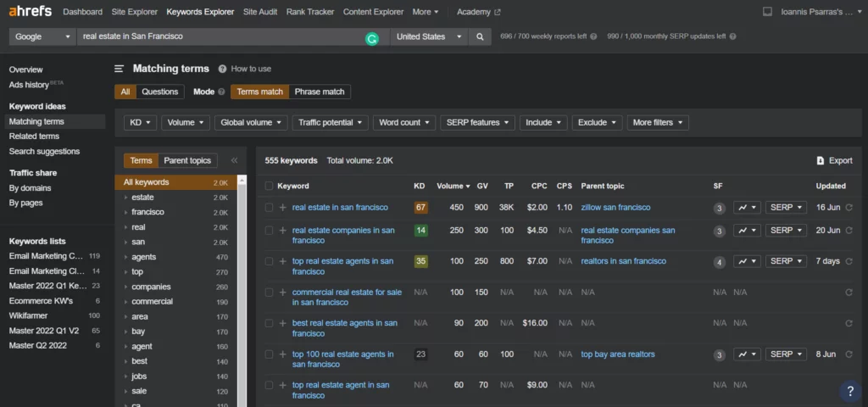Add 'best real estate agents' plus icon

point(283,323)
